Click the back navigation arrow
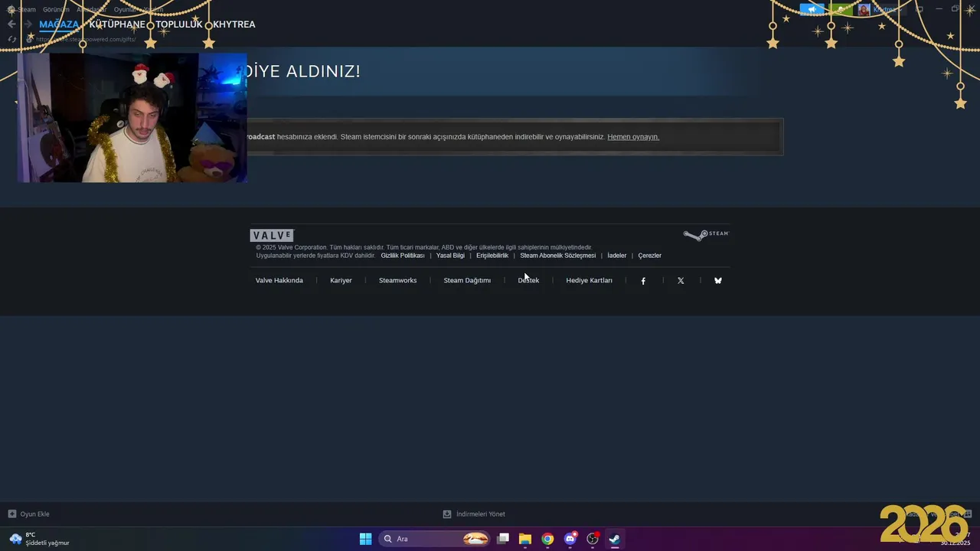Screen dimensions: 980x551 point(11,24)
